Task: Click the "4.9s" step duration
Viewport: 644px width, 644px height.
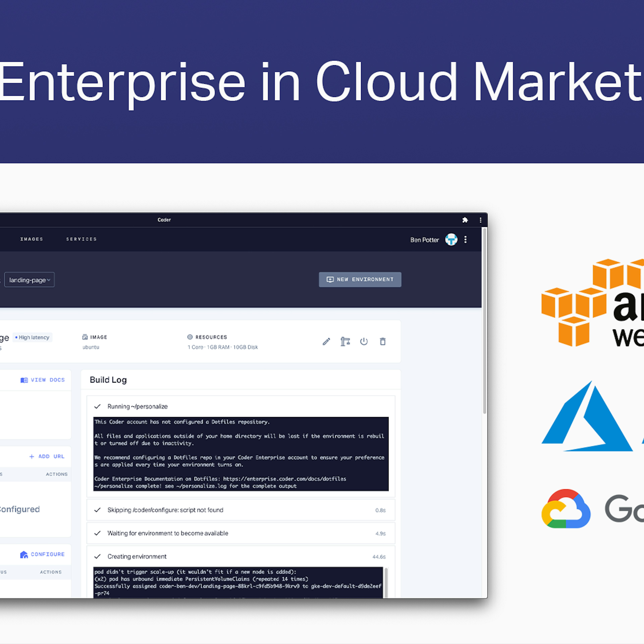Action: [380, 534]
